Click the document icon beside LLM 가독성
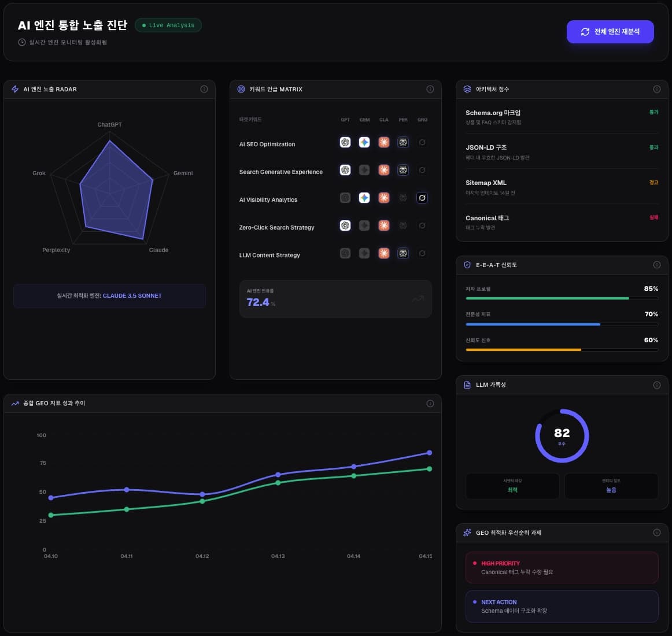The width and height of the screenshot is (672, 636). coord(467,385)
